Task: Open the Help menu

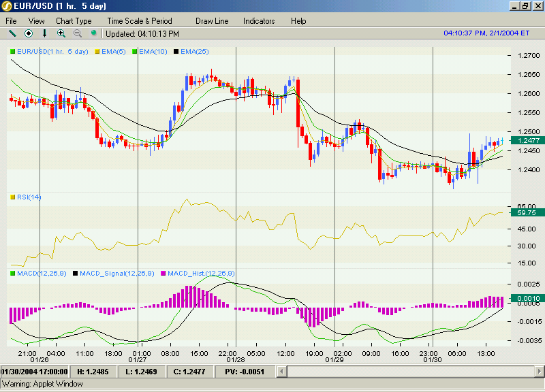Action: [x=298, y=21]
